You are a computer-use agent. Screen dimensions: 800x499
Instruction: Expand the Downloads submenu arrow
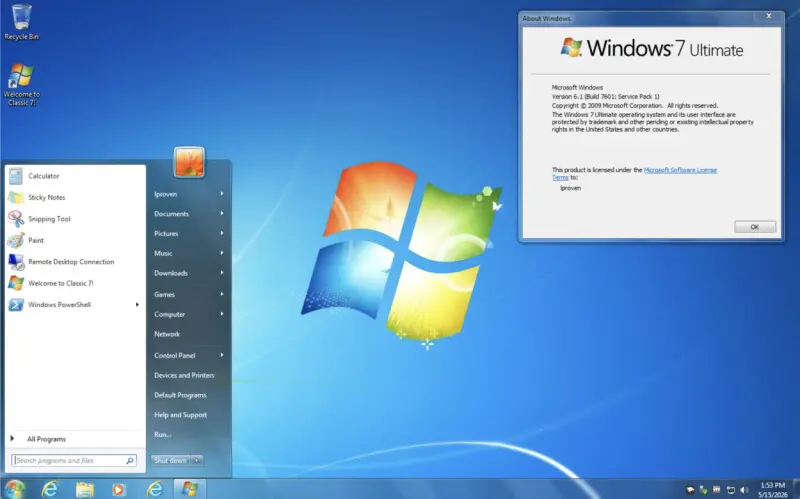pos(222,273)
